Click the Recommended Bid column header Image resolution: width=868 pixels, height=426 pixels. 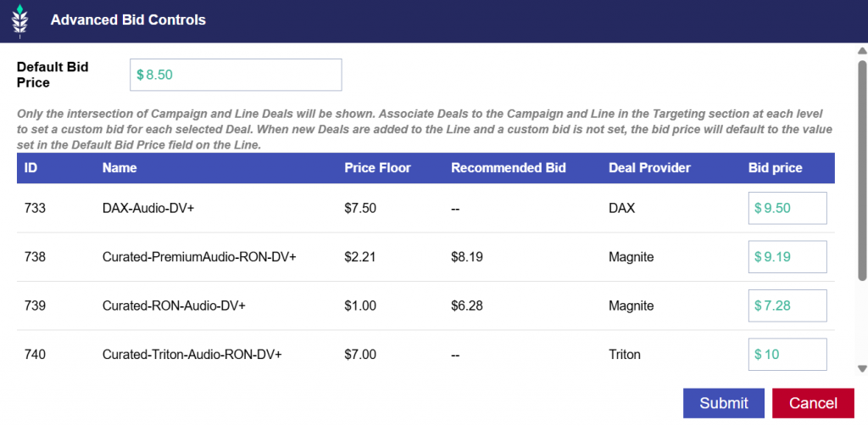pyautogui.click(x=509, y=168)
